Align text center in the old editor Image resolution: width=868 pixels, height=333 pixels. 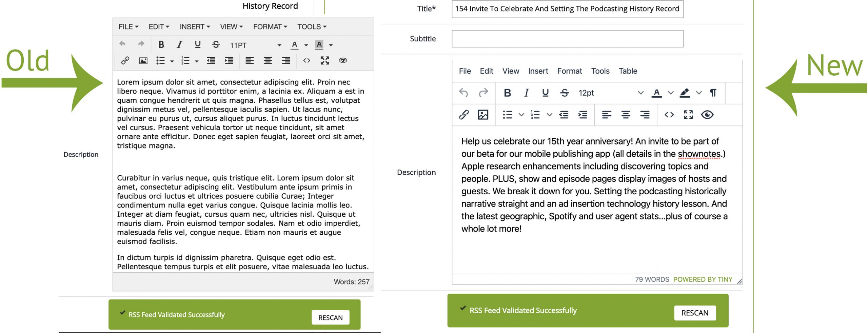(268, 61)
